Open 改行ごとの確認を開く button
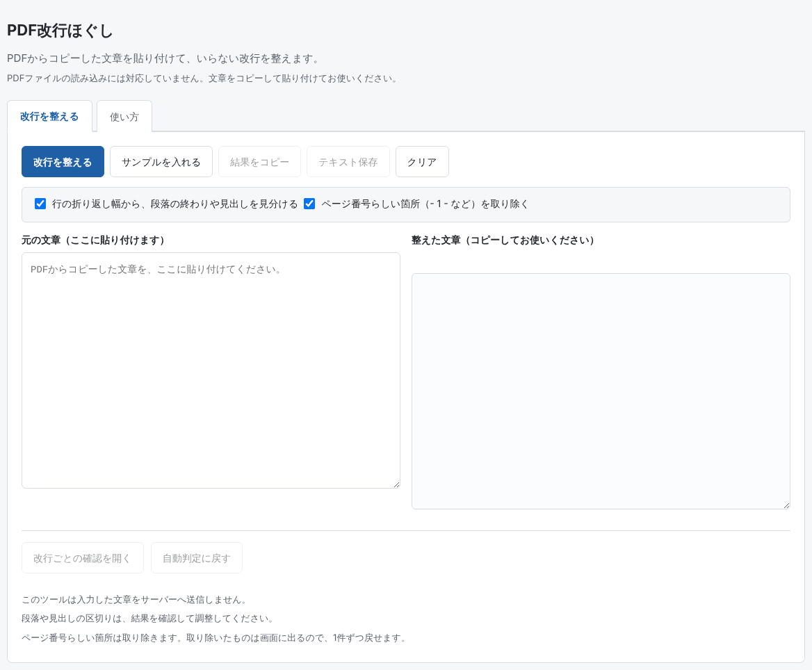This screenshot has width=812, height=670. (x=82, y=558)
